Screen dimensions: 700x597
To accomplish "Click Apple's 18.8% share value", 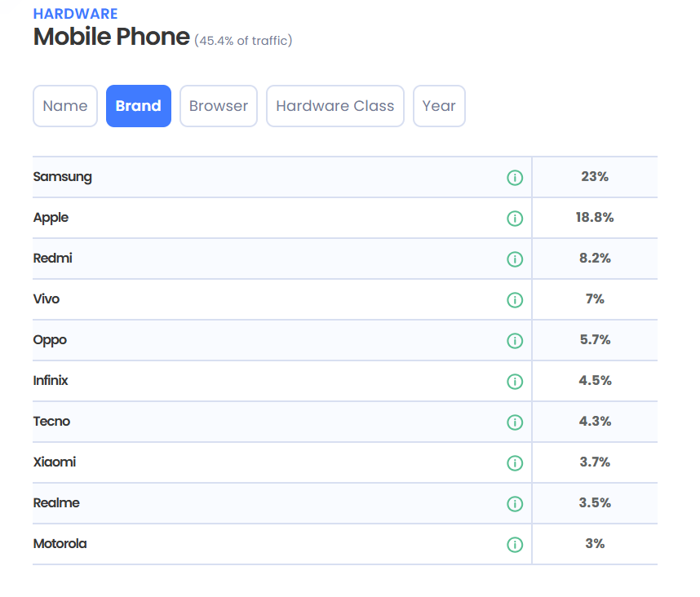I will [x=595, y=218].
